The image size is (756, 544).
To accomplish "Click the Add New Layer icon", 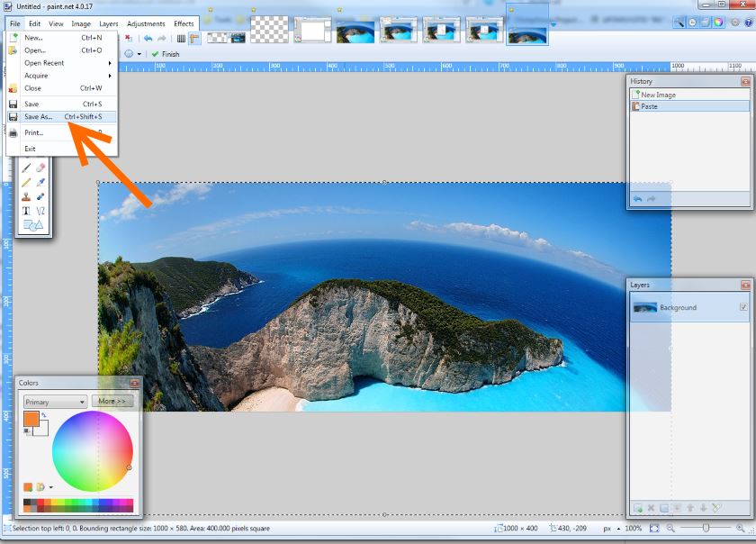I will [x=638, y=509].
